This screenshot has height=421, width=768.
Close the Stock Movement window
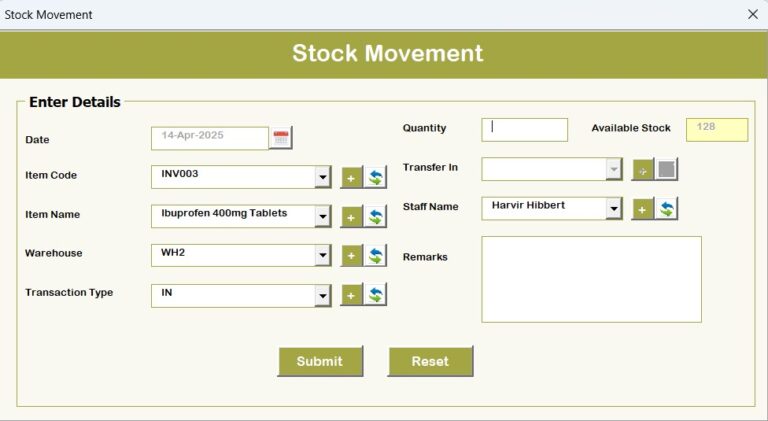753,15
